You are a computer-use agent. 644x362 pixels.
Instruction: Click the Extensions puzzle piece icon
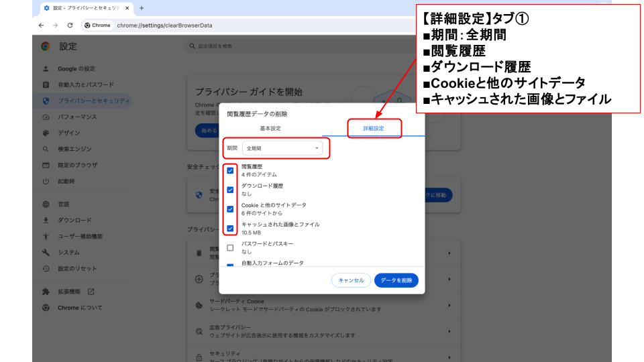(46, 292)
